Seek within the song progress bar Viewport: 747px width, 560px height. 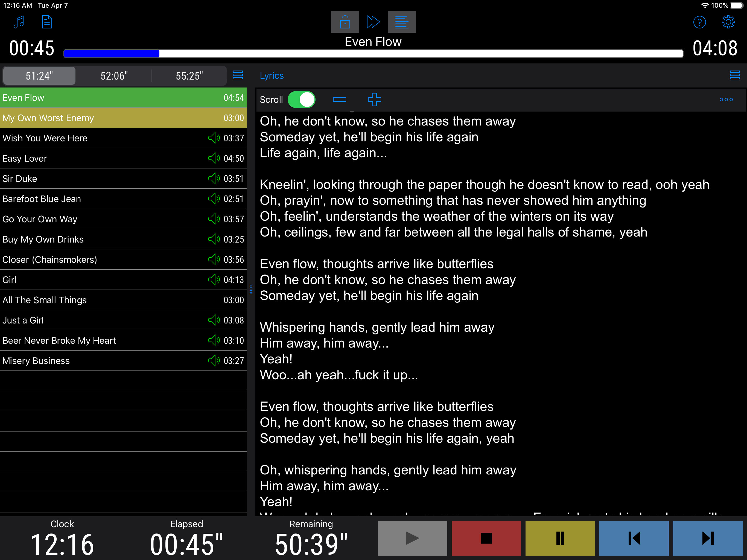pos(373,53)
